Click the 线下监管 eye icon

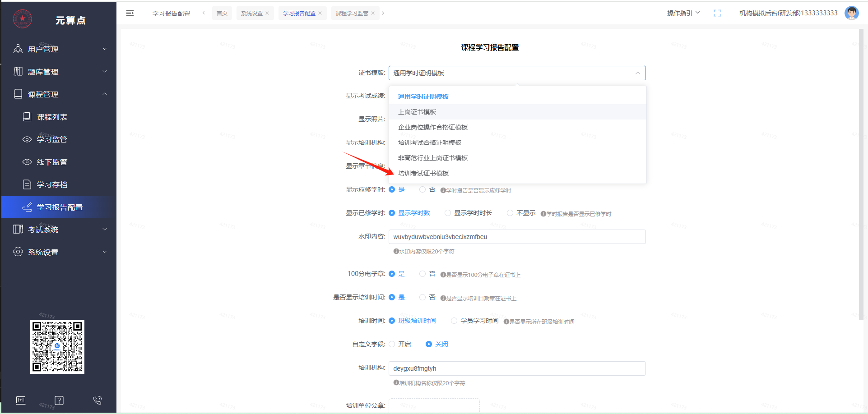click(x=27, y=162)
